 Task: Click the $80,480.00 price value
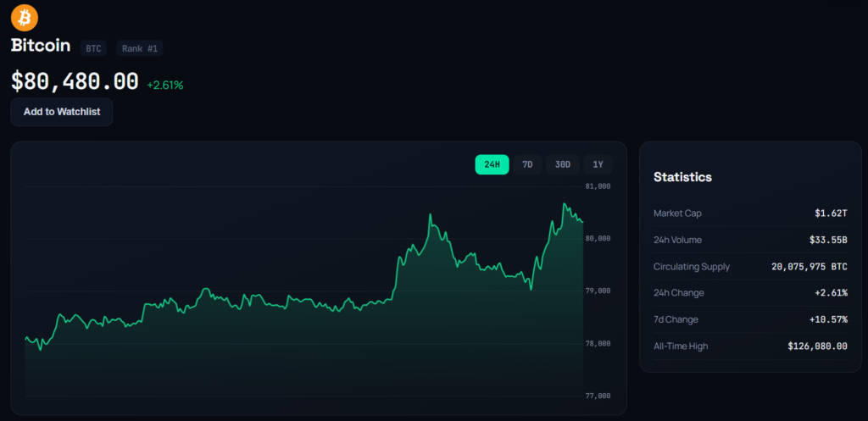click(75, 82)
